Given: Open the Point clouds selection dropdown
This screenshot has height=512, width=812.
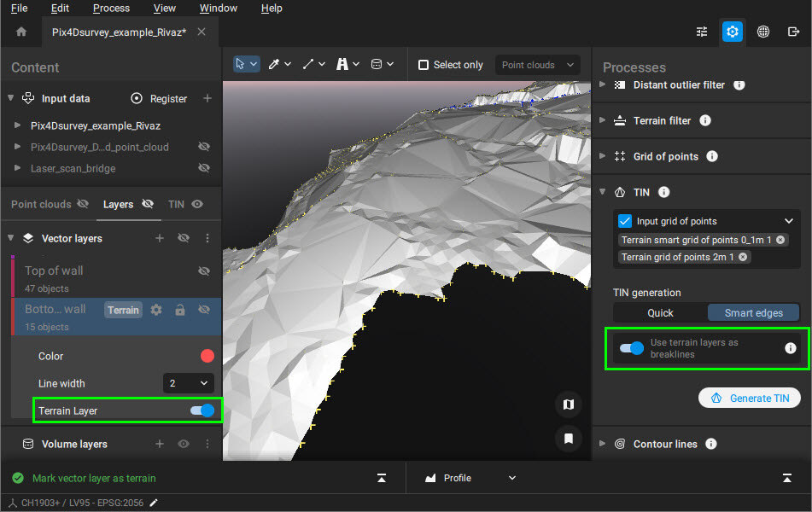Looking at the screenshot, I should 537,64.
